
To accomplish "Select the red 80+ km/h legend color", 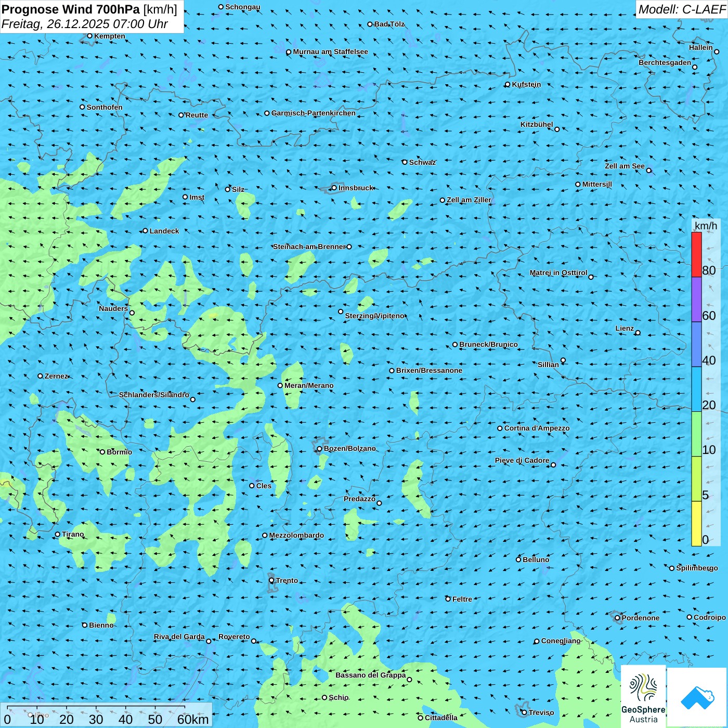I will point(696,254).
